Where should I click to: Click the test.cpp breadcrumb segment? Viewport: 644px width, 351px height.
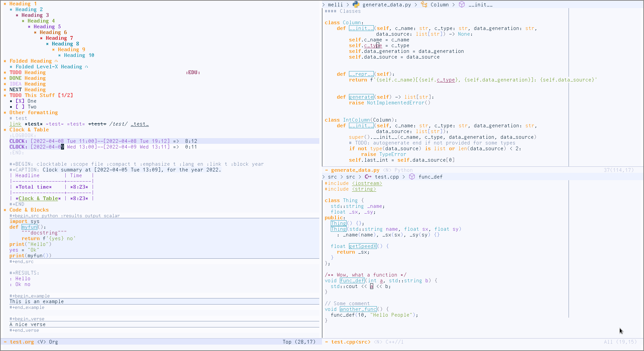[x=387, y=177]
